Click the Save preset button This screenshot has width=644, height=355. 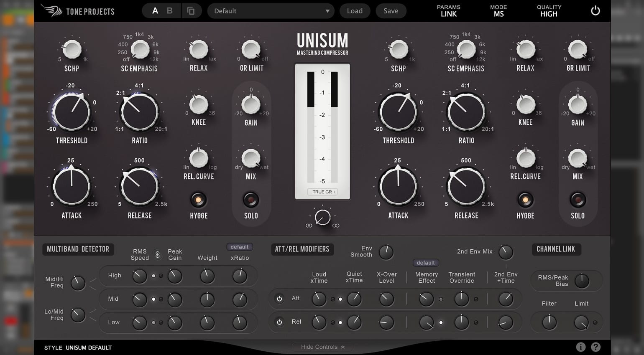click(x=391, y=11)
